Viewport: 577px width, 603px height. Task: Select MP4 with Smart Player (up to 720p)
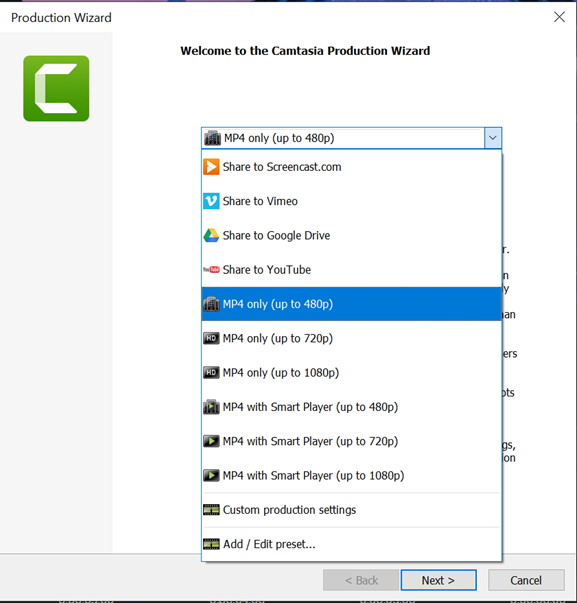351,441
